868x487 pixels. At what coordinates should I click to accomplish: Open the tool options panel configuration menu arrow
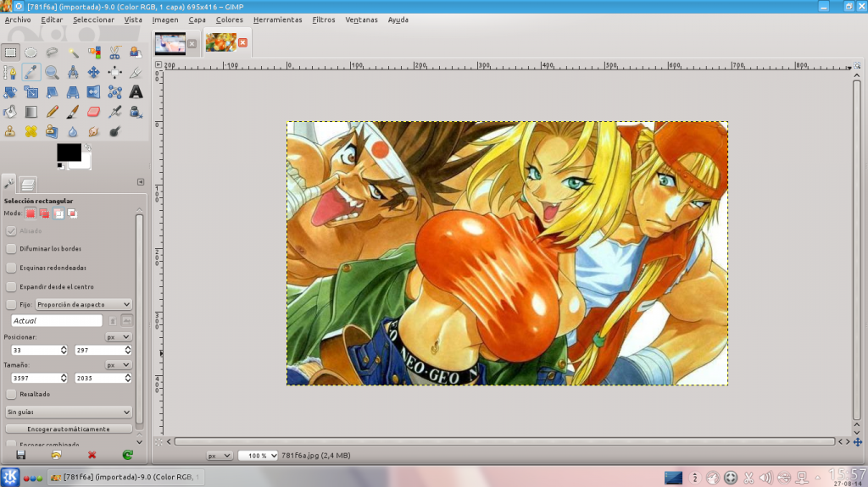(141, 182)
